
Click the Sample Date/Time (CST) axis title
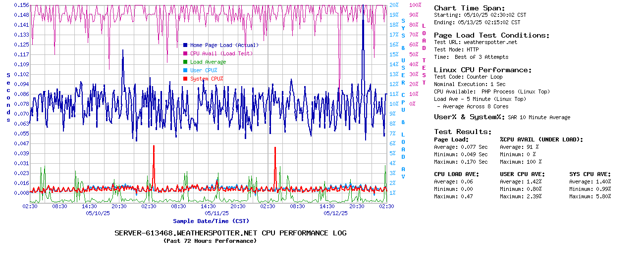coord(211,221)
